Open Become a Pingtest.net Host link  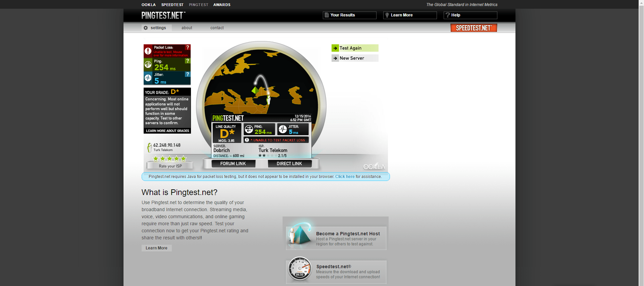[x=348, y=234]
